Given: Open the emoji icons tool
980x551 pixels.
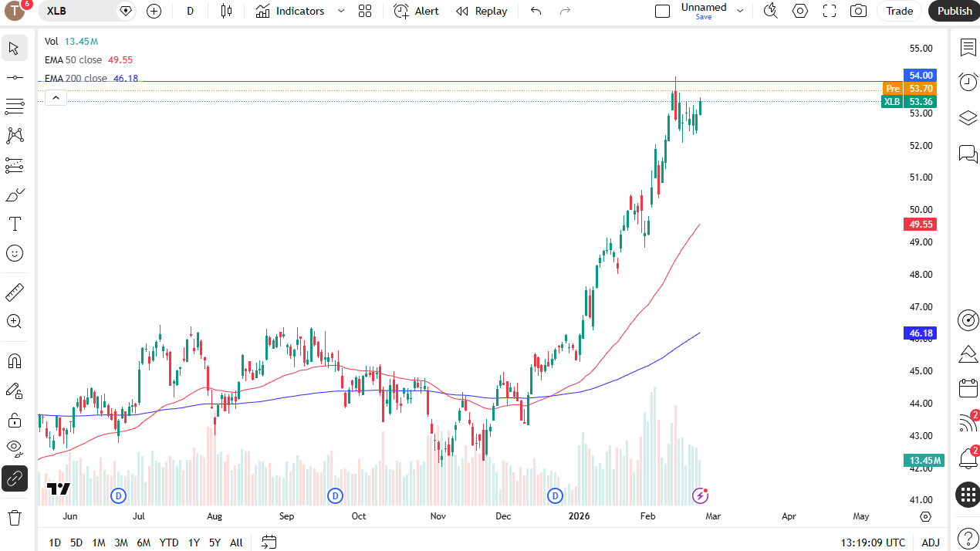Looking at the screenshot, I should pyautogui.click(x=14, y=253).
